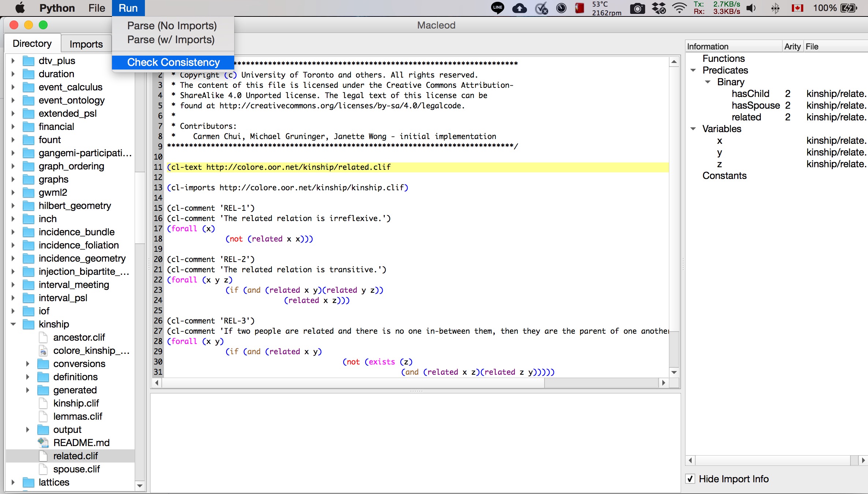Click the Bluetooth status icon
The image size is (868, 494).
coord(775,8)
